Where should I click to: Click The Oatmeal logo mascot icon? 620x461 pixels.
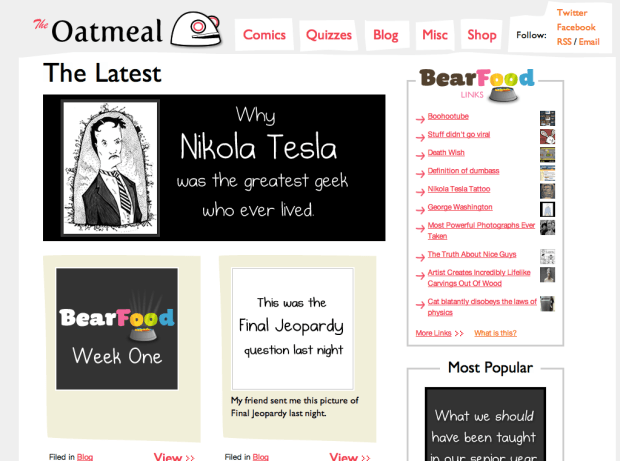pos(196,30)
